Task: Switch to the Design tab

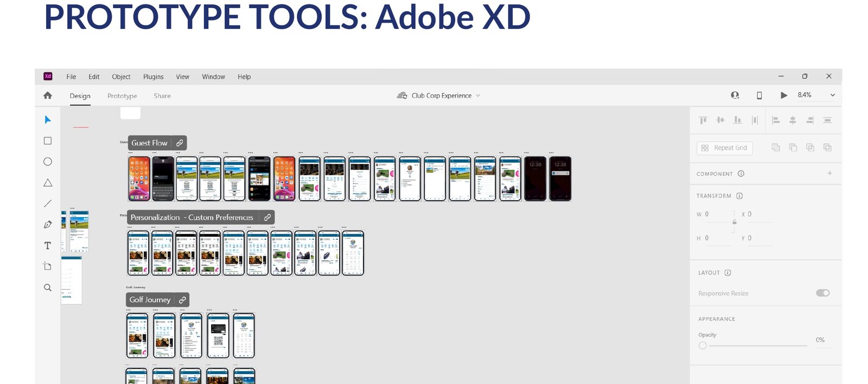Action: (80, 96)
